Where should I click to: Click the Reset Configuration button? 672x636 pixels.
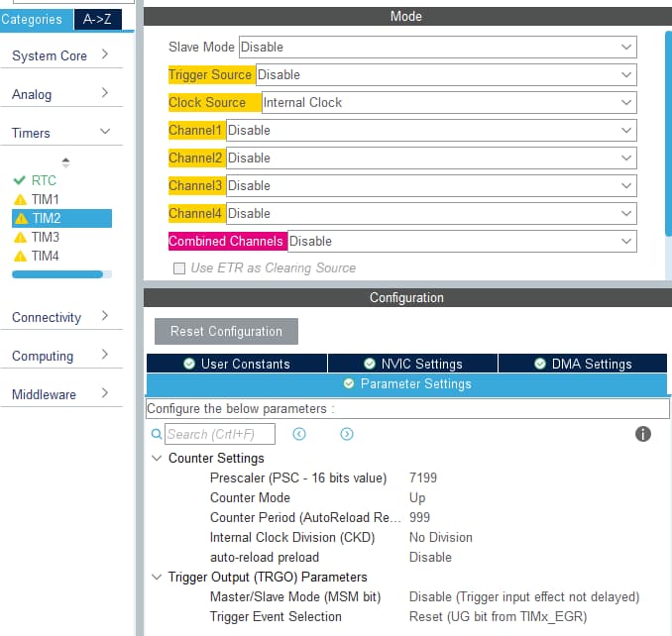point(226,331)
